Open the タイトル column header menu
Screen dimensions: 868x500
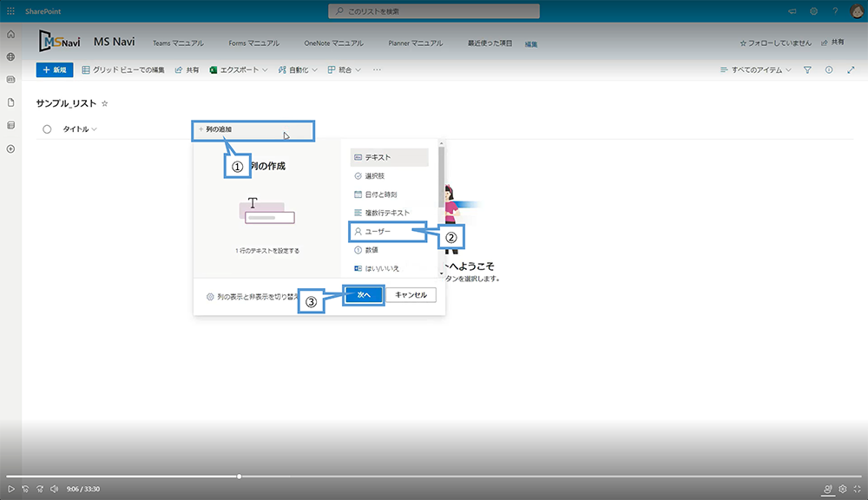pyautogui.click(x=80, y=129)
